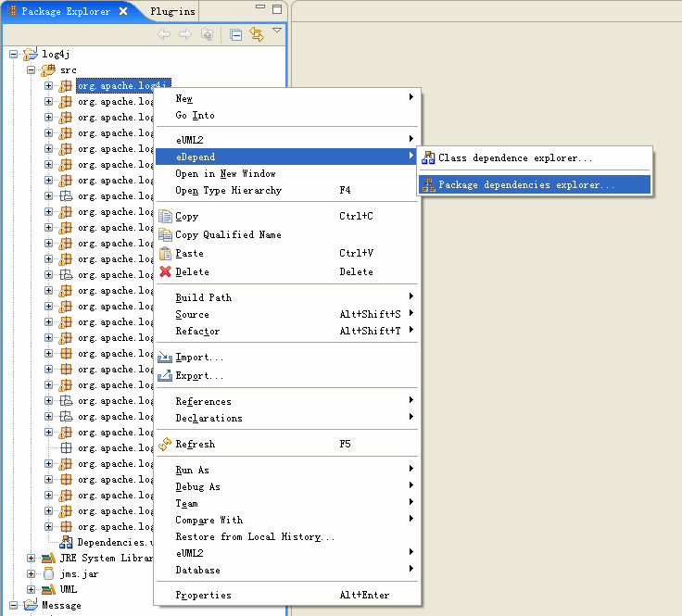This screenshot has height=616, width=682.
Task: Collapse the log4j project node
Action: tap(14, 55)
